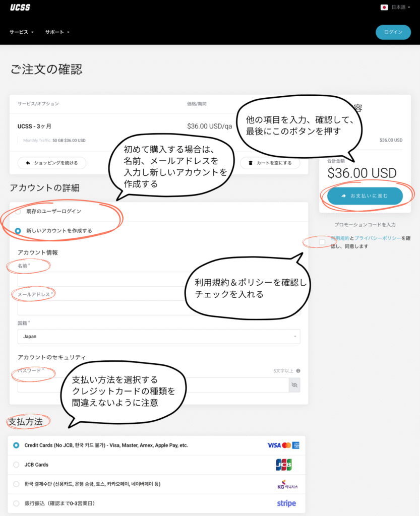420x516 pixels.
Task: Open the 利用規約 link
Action: click(340, 238)
